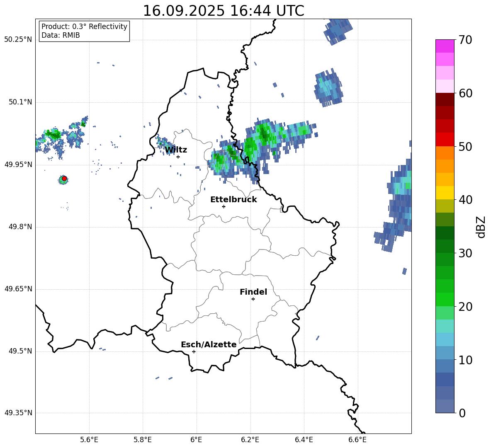Click the dBZ colorbar axis label

tap(481, 227)
